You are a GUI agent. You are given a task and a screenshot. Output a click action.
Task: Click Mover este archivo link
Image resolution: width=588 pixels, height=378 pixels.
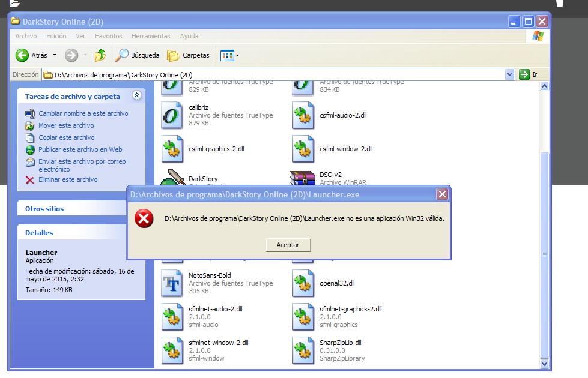click(x=66, y=125)
